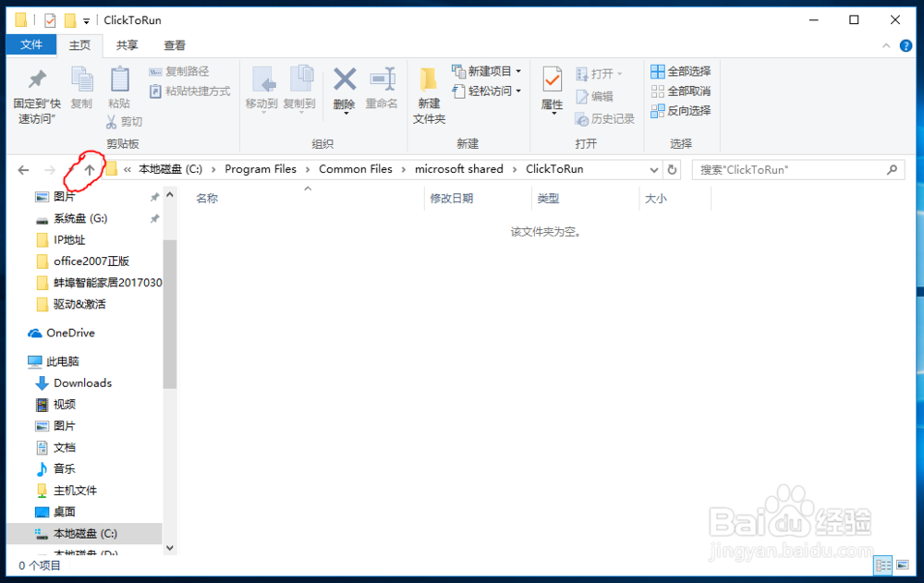Viewport: 924px width, 583px height.
Task: Switch to the View (查看) tab
Action: [x=175, y=45]
